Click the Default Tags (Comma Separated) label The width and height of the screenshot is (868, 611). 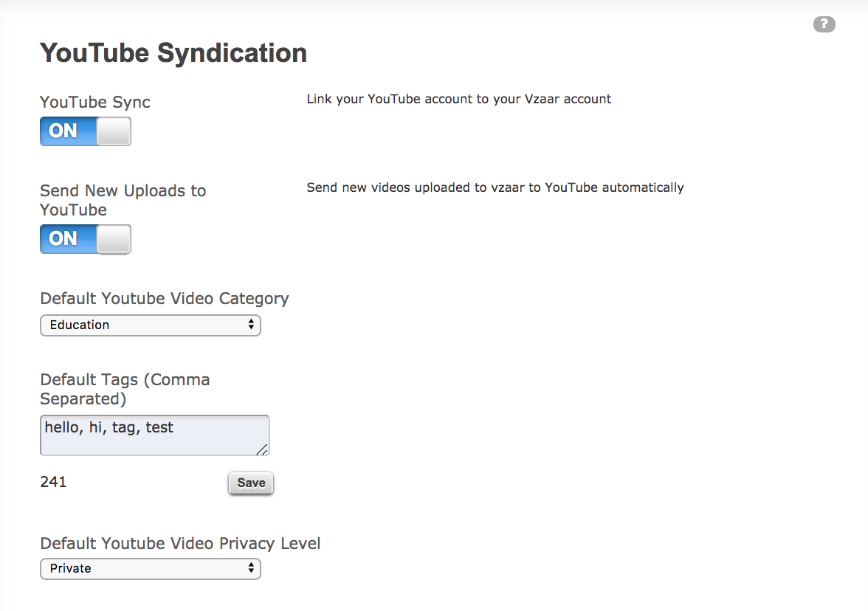pyautogui.click(x=125, y=389)
